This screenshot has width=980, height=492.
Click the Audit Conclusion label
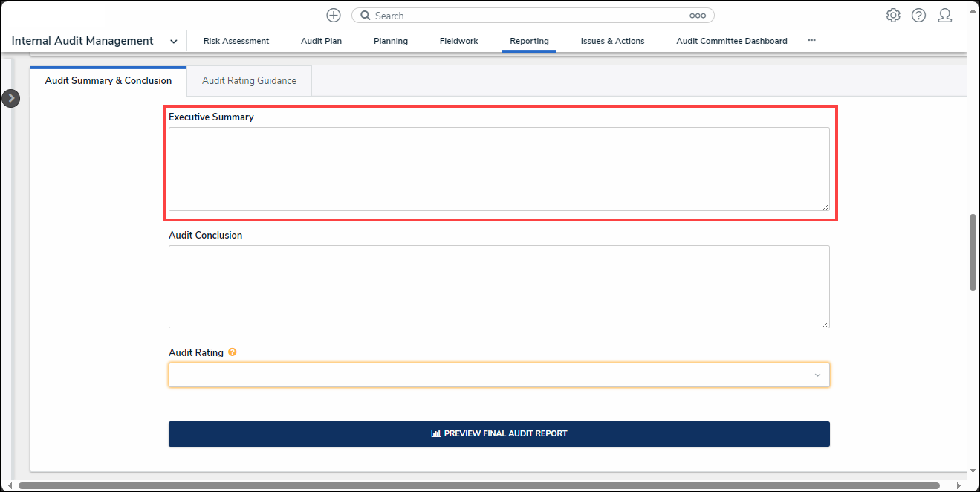tap(205, 235)
